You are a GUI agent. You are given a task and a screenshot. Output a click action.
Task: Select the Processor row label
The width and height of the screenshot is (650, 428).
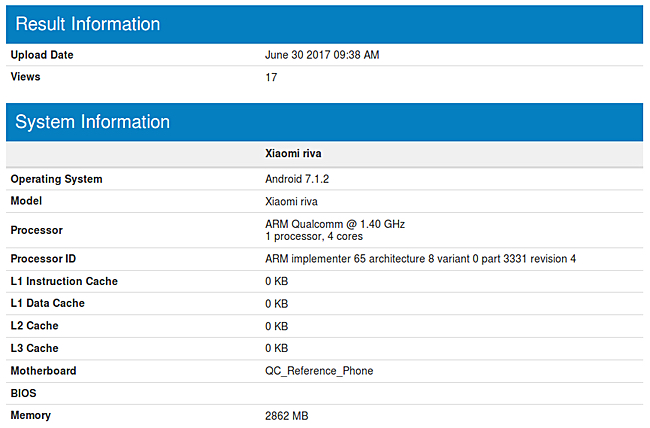(37, 230)
